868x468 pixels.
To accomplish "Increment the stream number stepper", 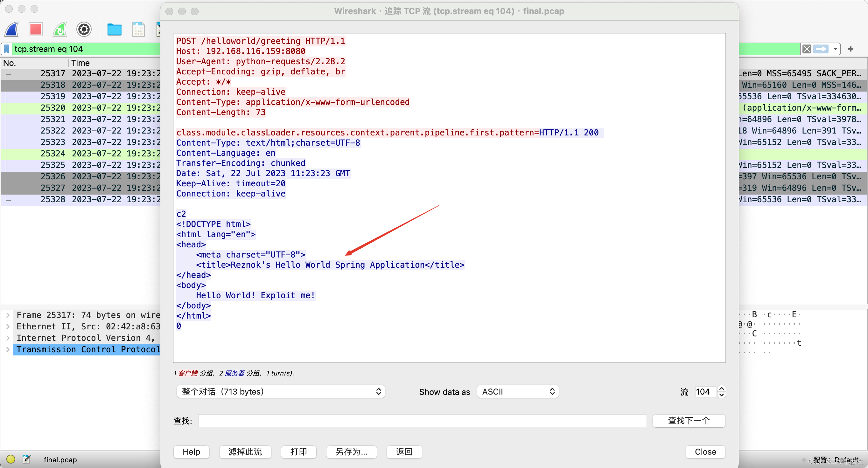I will point(721,389).
